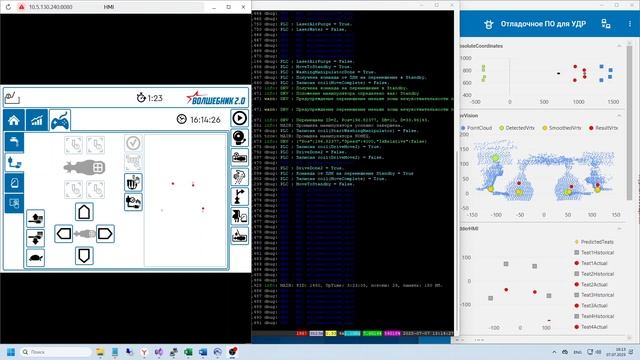Toggle the Teat2Historical legend entry

point(594,274)
